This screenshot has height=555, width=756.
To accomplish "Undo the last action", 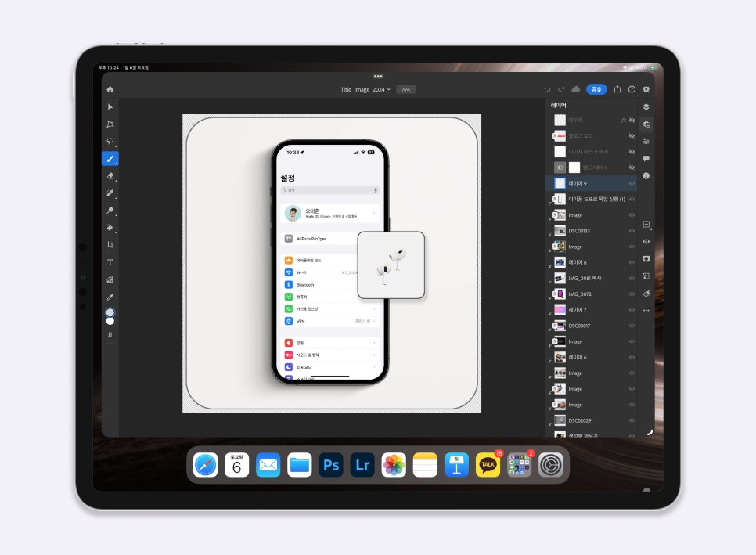I will (x=547, y=89).
